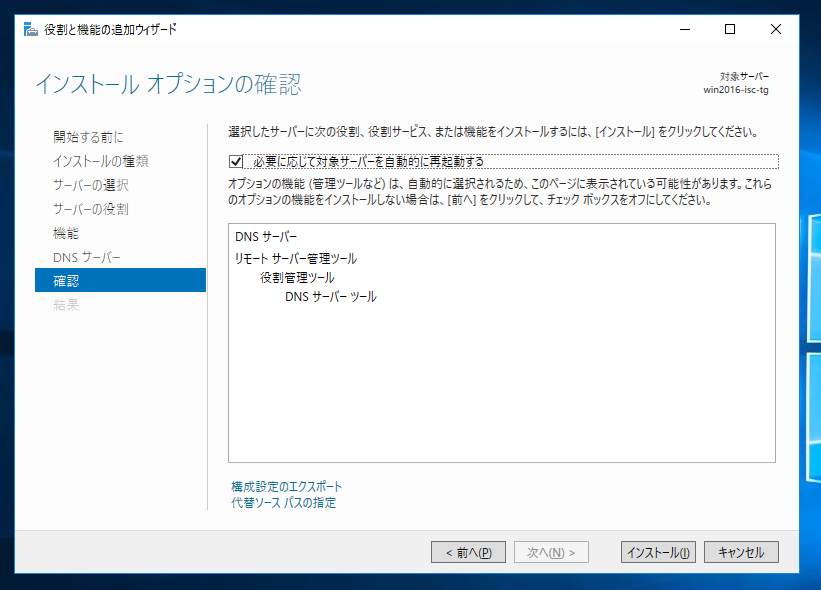Click the target server name win2016-isc-tg
Screen dimensions: 821x590
pyautogui.click(x=736, y=90)
